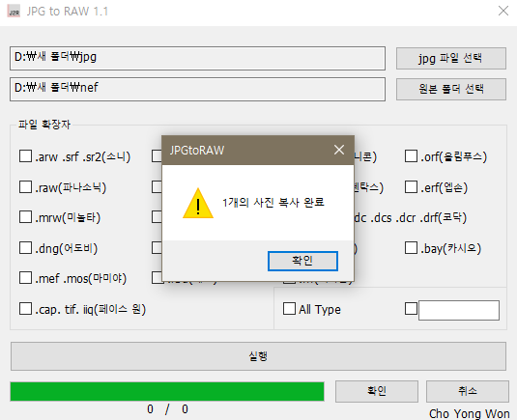Enable the .raw (파나소닉) checkbox

pyautogui.click(x=25, y=186)
